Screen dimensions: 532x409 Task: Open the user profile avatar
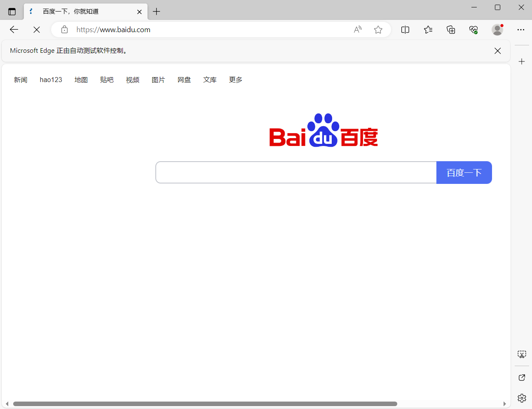point(497,30)
